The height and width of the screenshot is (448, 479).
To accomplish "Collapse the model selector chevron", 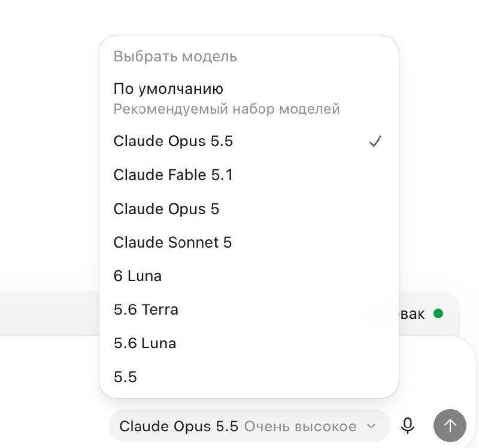I will (371, 426).
